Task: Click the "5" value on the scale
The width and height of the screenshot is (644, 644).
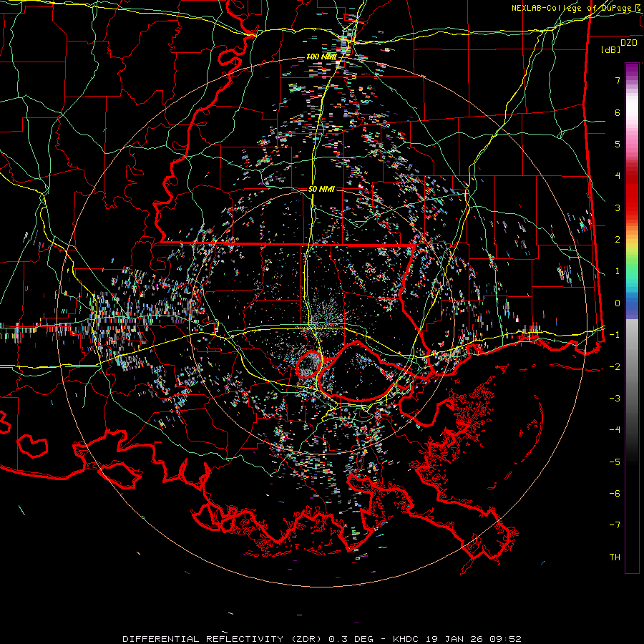Action: pyautogui.click(x=618, y=144)
